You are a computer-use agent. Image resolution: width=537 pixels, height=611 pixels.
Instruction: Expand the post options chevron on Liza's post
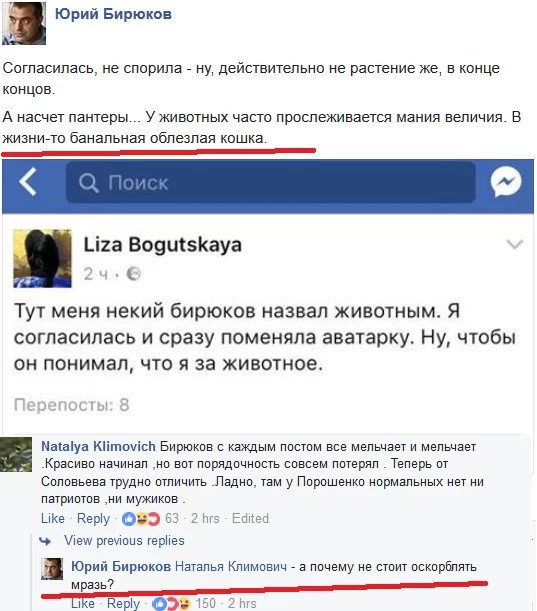tap(514, 244)
